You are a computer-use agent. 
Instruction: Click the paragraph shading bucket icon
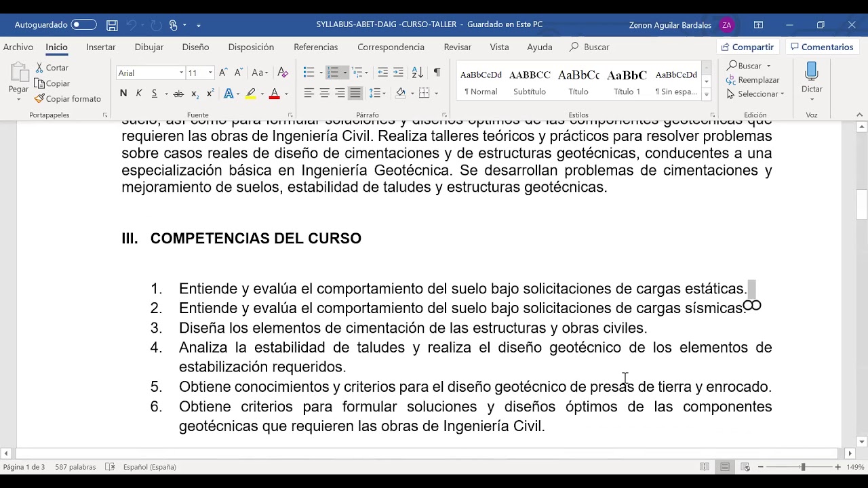point(401,94)
